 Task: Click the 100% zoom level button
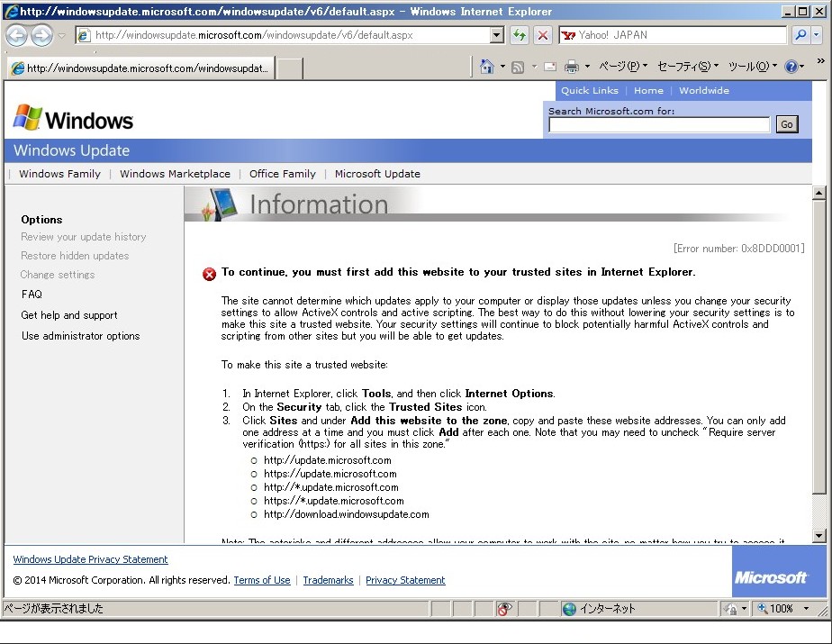[x=776, y=609]
